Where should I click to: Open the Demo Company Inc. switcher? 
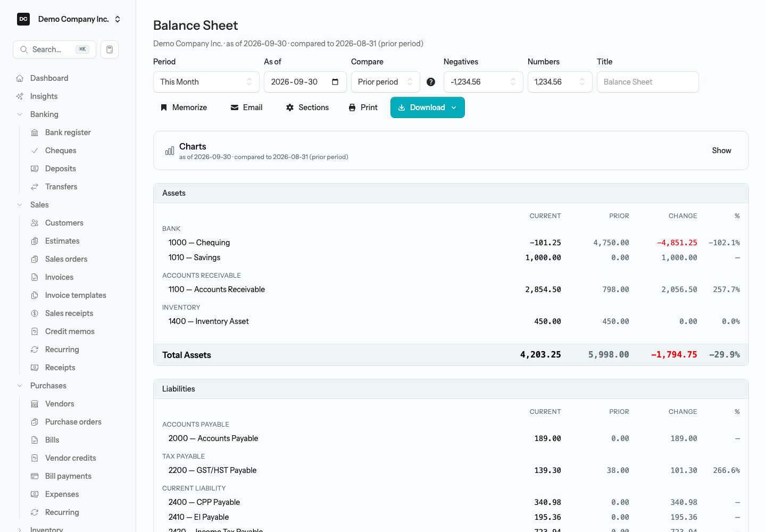69,19
